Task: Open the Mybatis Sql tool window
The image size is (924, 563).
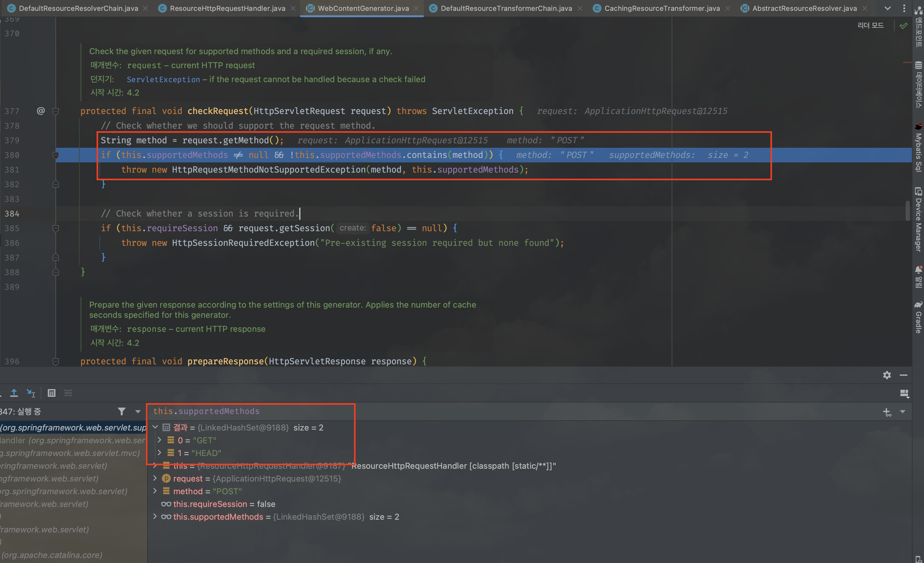Action: pyautogui.click(x=918, y=148)
